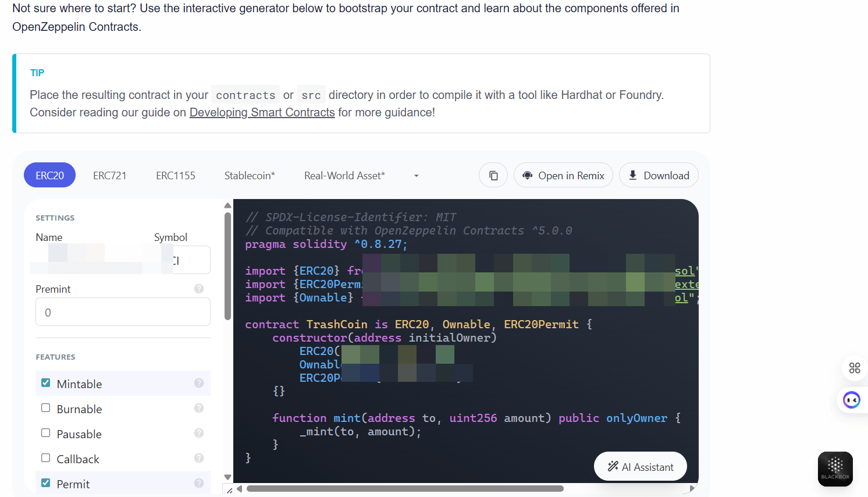Click Open in Remix button
The width and height of the screenshot is (868, 497).
tap(563, 175)
